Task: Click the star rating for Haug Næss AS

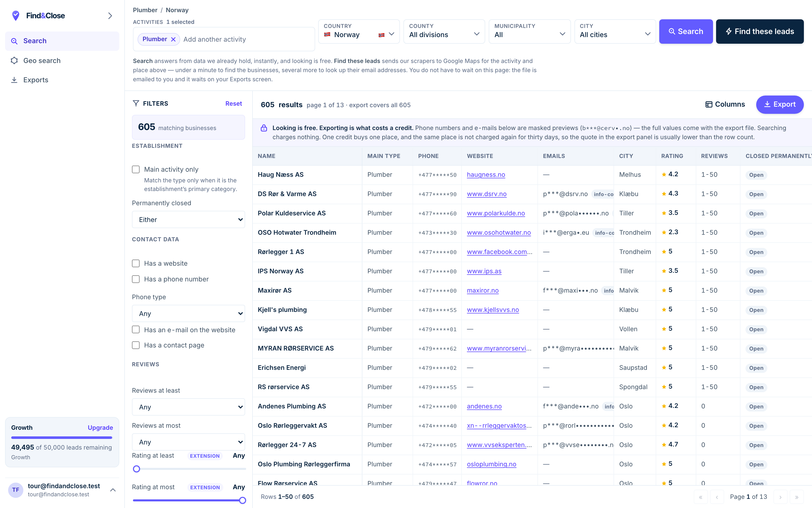Action: [x=670, y=174]
